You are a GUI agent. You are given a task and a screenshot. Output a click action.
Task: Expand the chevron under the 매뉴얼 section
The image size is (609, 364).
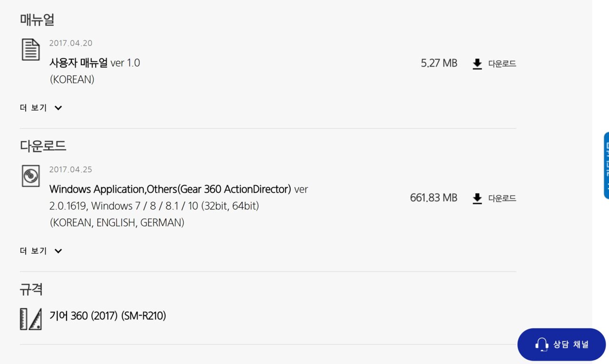(58, 108)
